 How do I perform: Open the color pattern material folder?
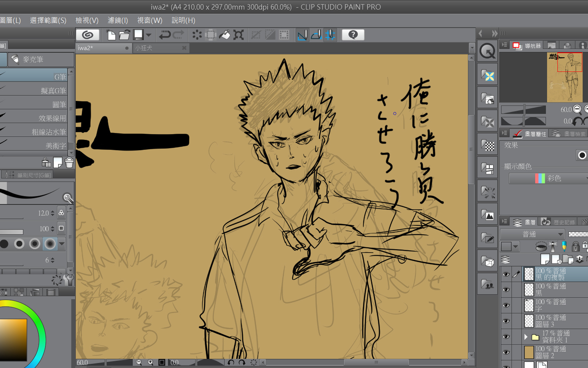click(x=487, y=75)
